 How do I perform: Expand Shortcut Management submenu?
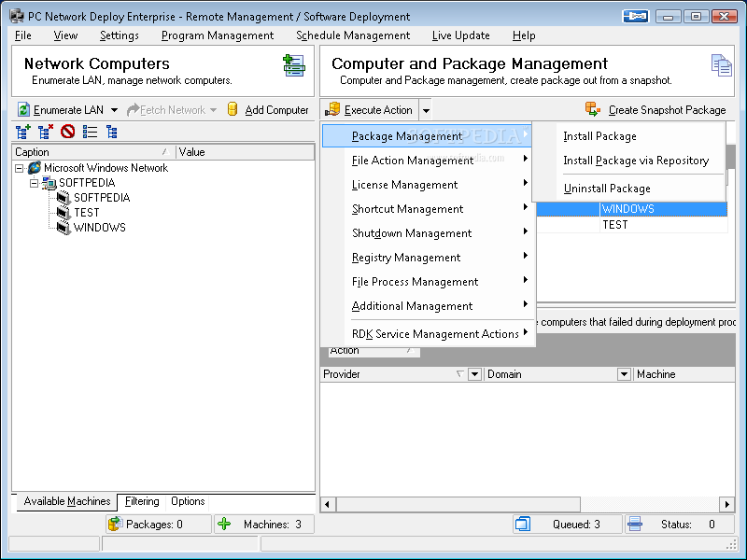pos(427,209)
